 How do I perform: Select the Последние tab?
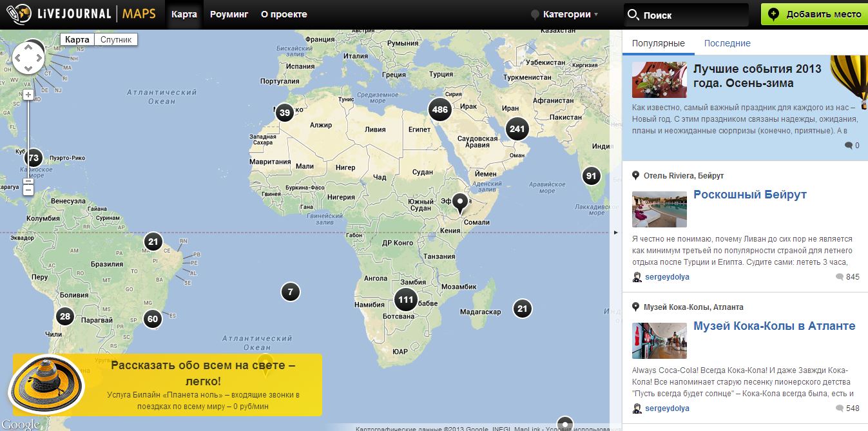click(x=728, y=43)
